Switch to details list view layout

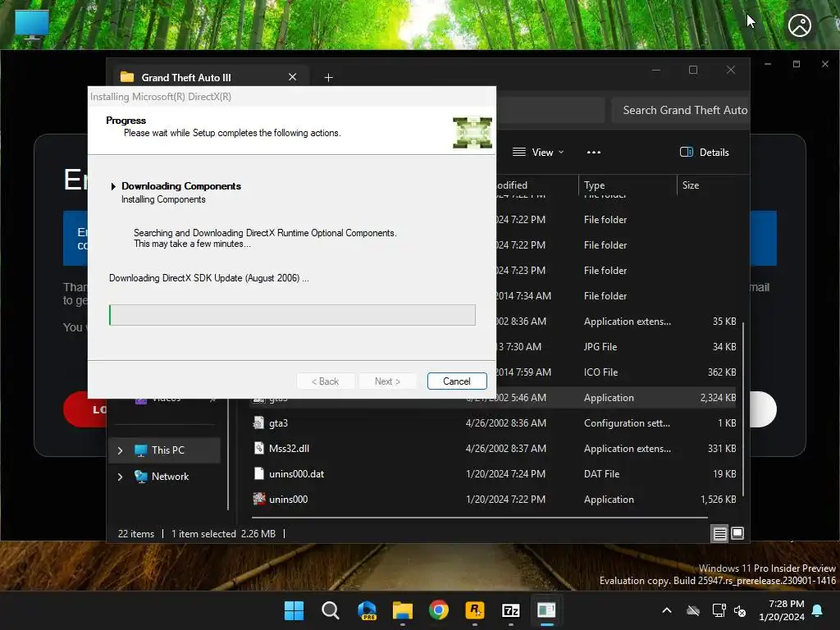720,533
